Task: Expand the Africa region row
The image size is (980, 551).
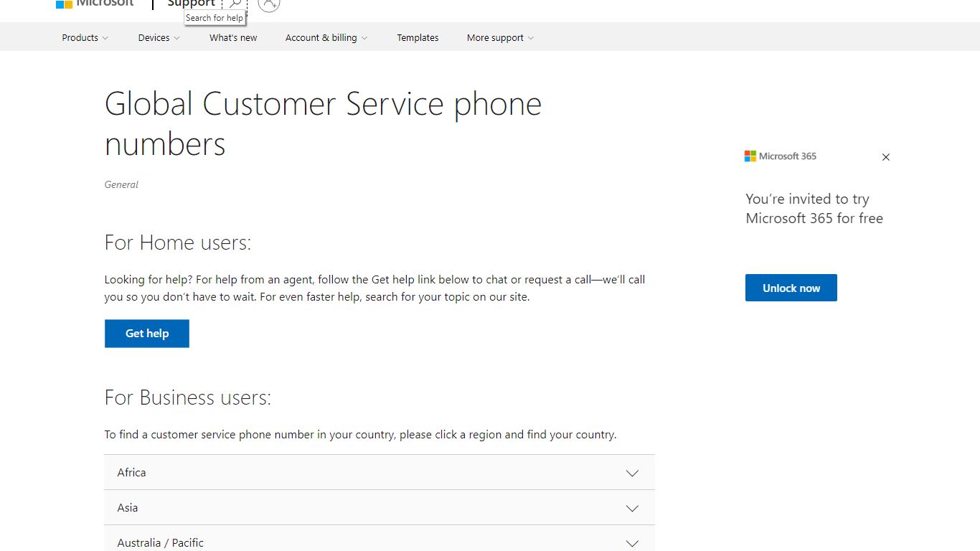Action: click(x=380, y=473)
